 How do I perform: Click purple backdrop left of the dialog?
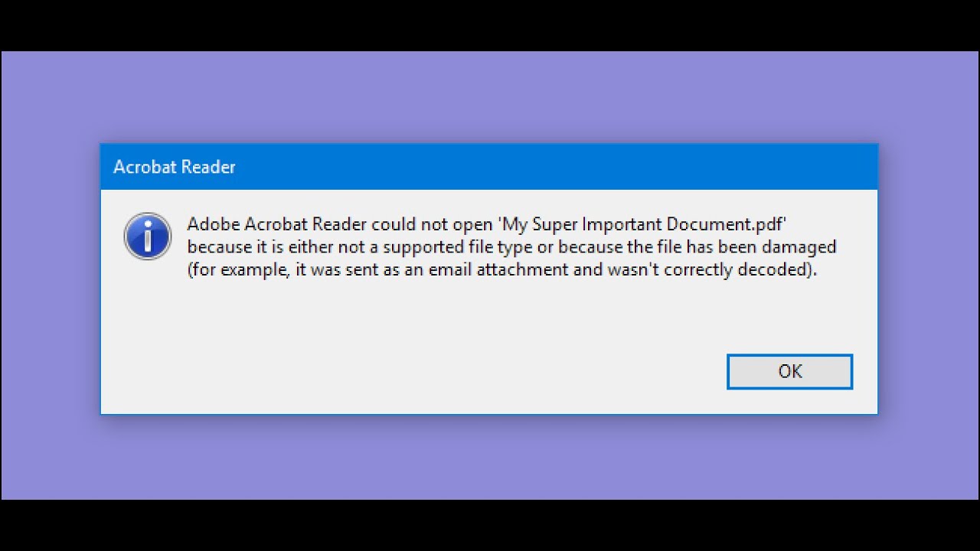50,275
